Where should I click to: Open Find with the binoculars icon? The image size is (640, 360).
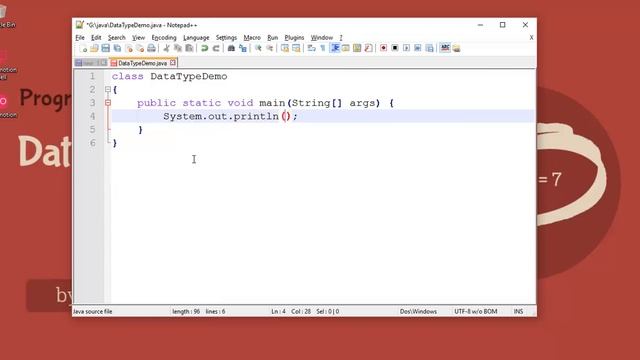coord(231,48)
